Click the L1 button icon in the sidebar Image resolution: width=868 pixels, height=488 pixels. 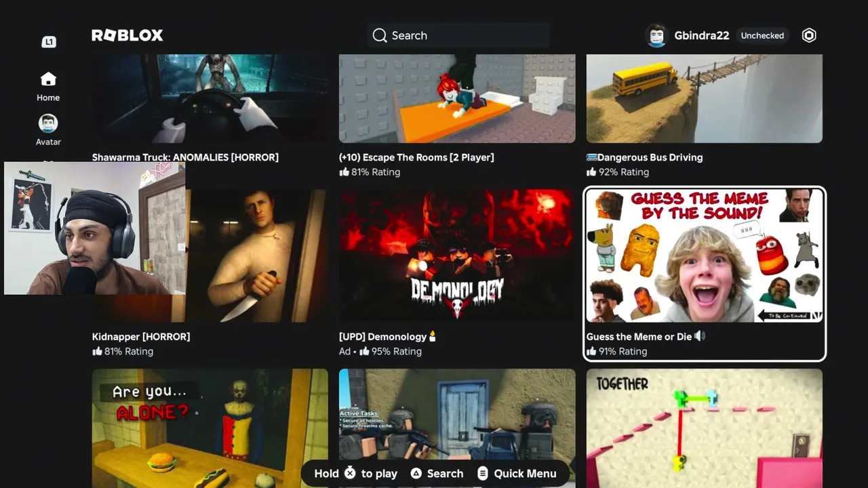pyautogui.click(x=49, y=42)
